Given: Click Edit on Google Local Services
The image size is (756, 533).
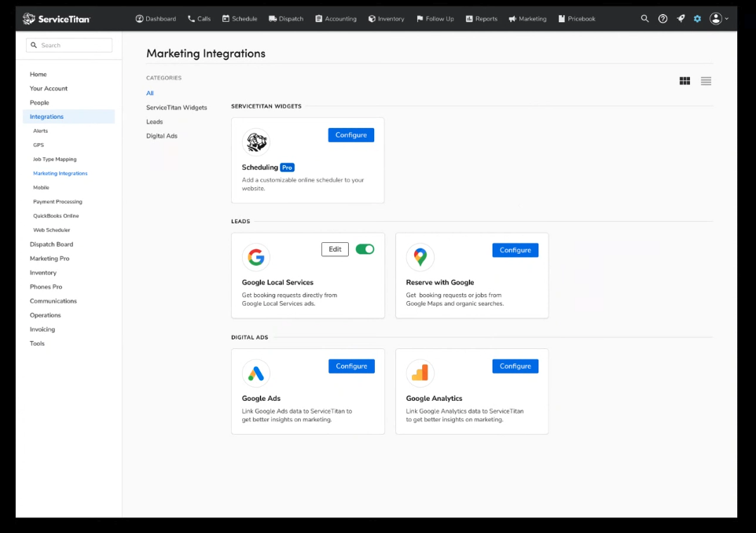Looking at the screenshot, I should pos(335,248).
